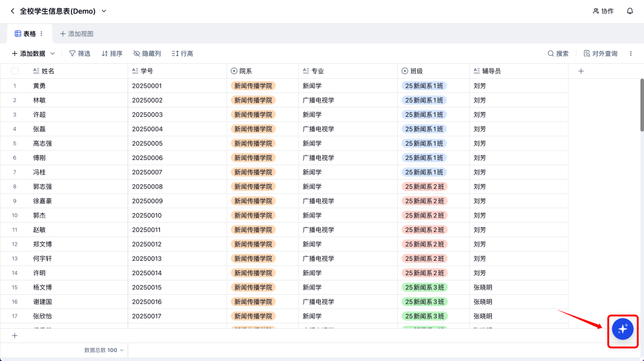The image size is (644, 361).
Task: Click 新闻传播学院 tag in row 3
Action: [x=253, y=115]
